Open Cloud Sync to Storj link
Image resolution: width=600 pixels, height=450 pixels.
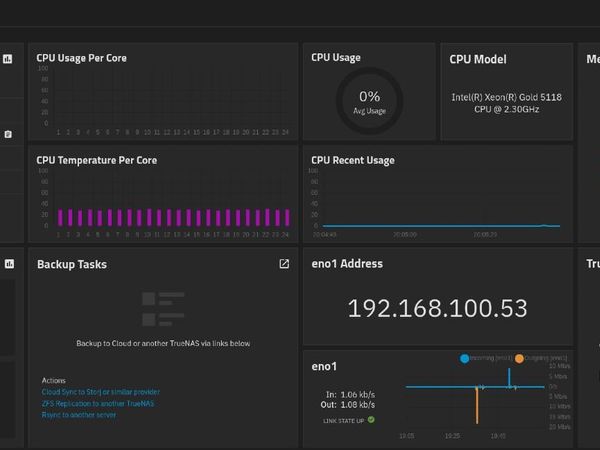pos(100,392)
